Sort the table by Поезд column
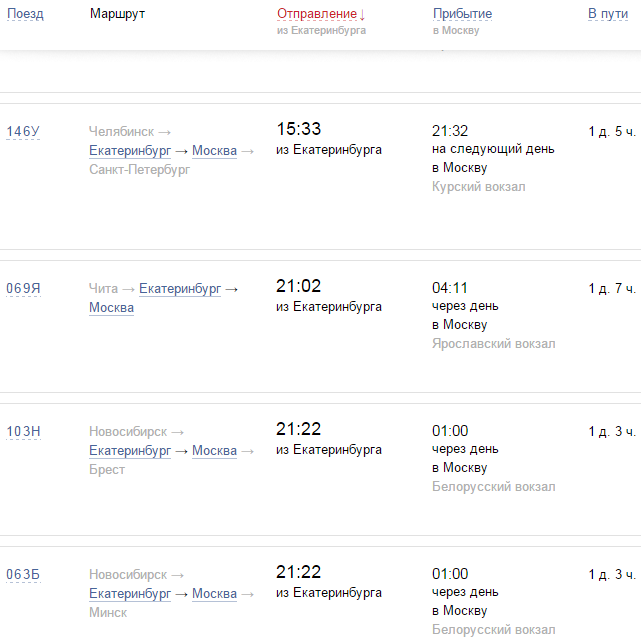This screenshot has height=643, width=641. tap(25, 14)
